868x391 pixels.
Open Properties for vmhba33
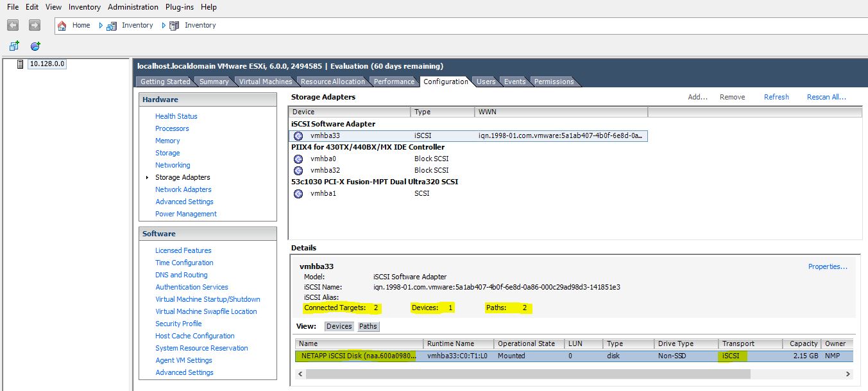pyautogui.click(x=828, y=266)
